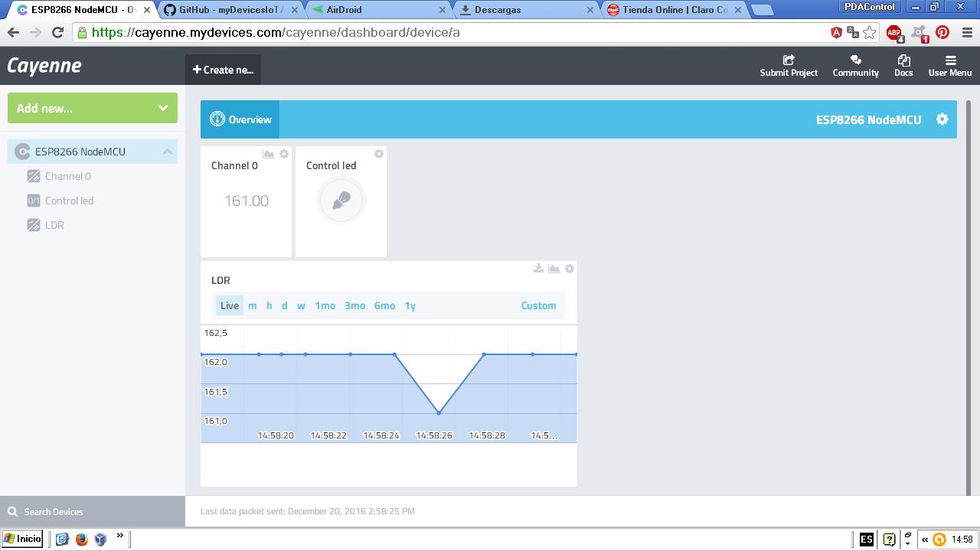
Task: Switch to the AirDroid browser tab
Action: [378, 10]
